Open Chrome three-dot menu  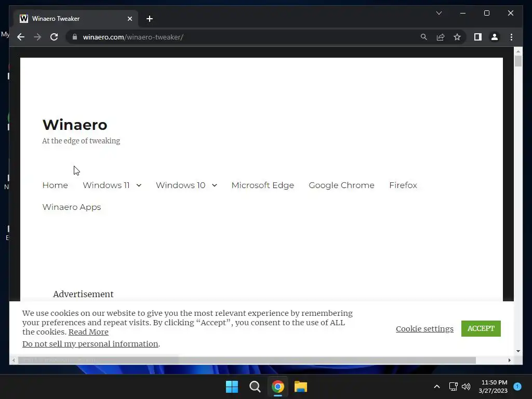pyautogui.click(x=511, y=37)
